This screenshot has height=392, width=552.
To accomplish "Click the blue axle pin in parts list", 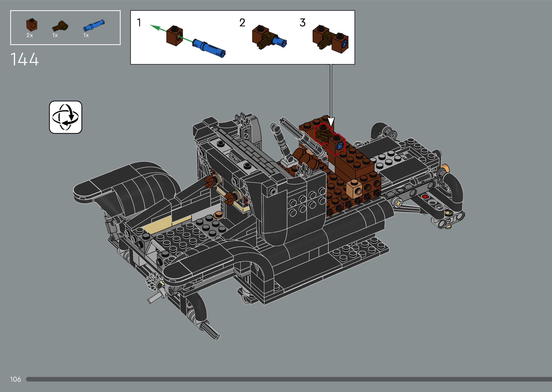I will [x=94, y=25].
